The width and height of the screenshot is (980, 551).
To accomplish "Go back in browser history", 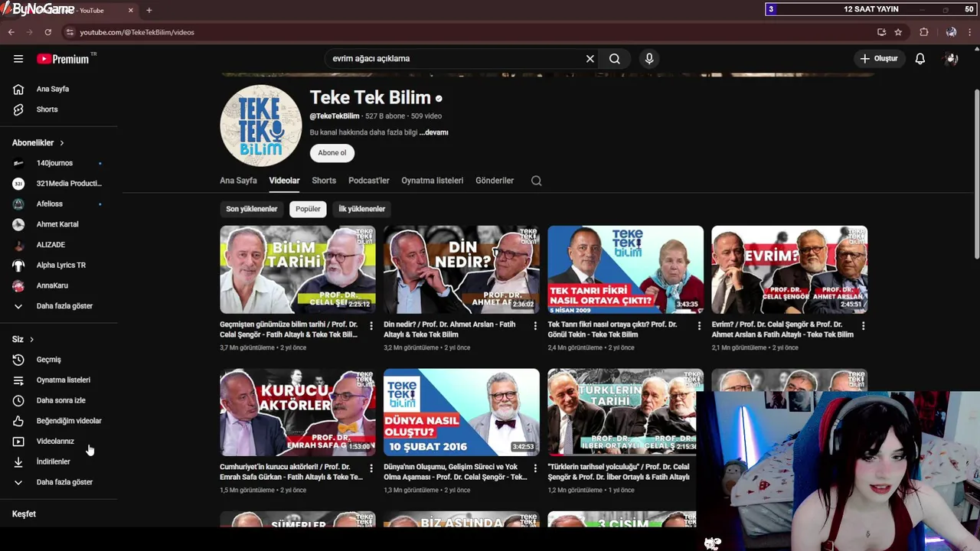I will (11, 32).
